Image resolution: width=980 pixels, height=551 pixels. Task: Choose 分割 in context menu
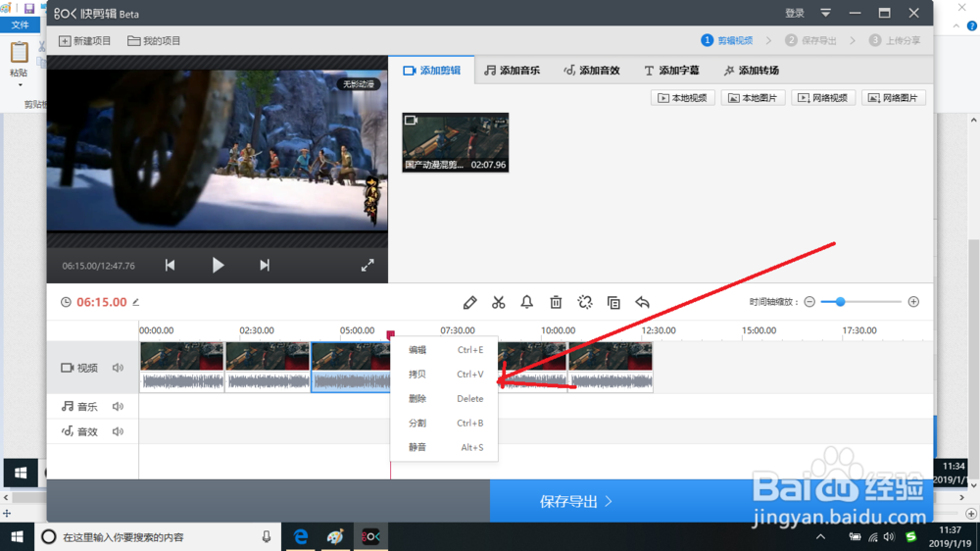tap(444, 423)
